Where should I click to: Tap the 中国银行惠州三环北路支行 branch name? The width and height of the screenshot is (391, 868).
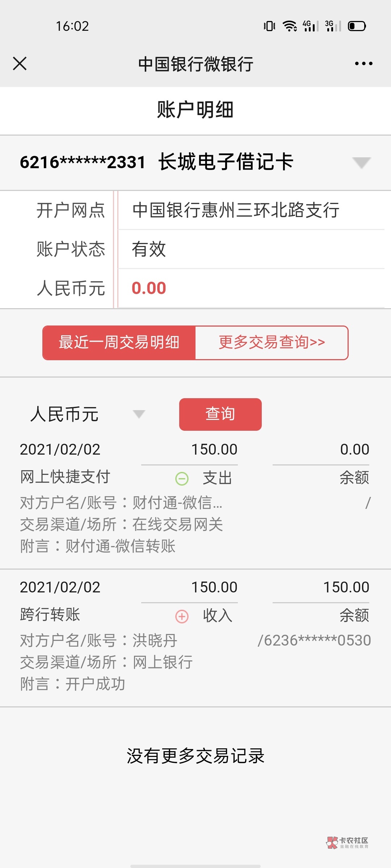236,210
